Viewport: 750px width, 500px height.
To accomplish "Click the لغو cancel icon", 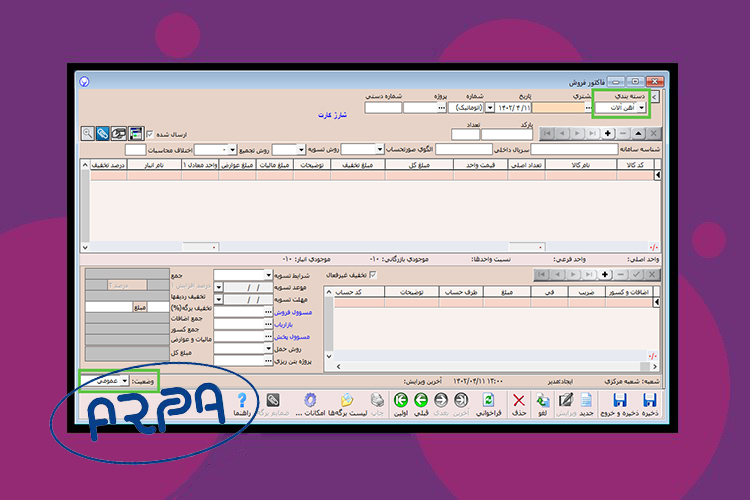I will (x=542, y=400).
